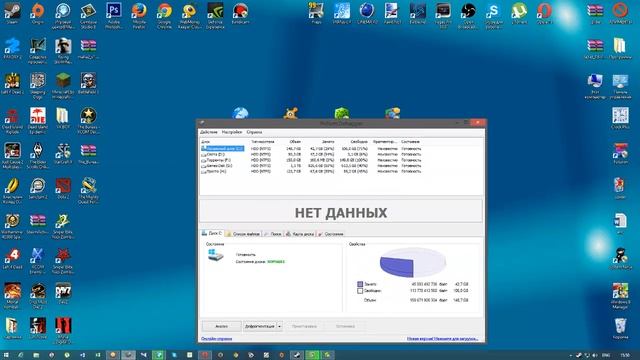640x360 pixels.
Task: Select the local disk C: row
Action: click(x=311, y=149)
